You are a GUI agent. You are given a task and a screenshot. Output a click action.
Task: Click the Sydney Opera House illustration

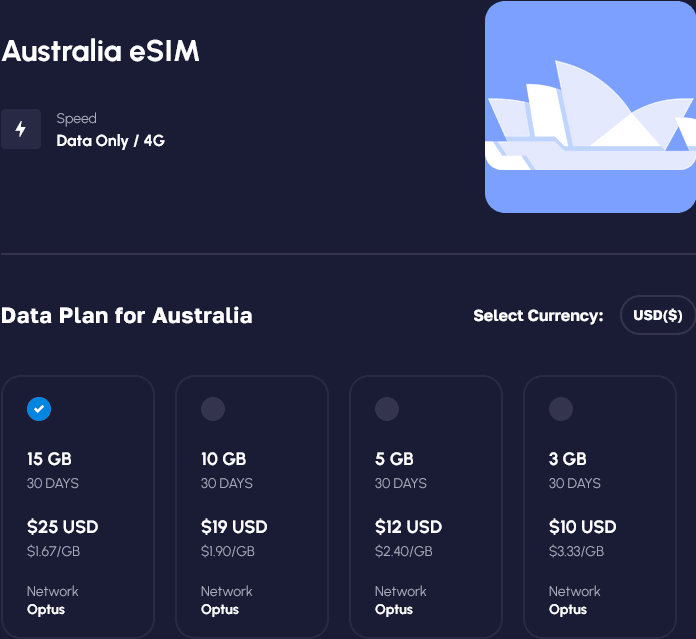[590, 107]
